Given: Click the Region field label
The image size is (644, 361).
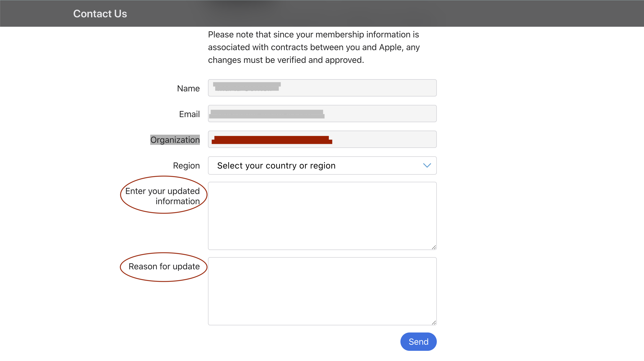Looking at the screenshot, I should pyautogui.click(x=186, y=165).
